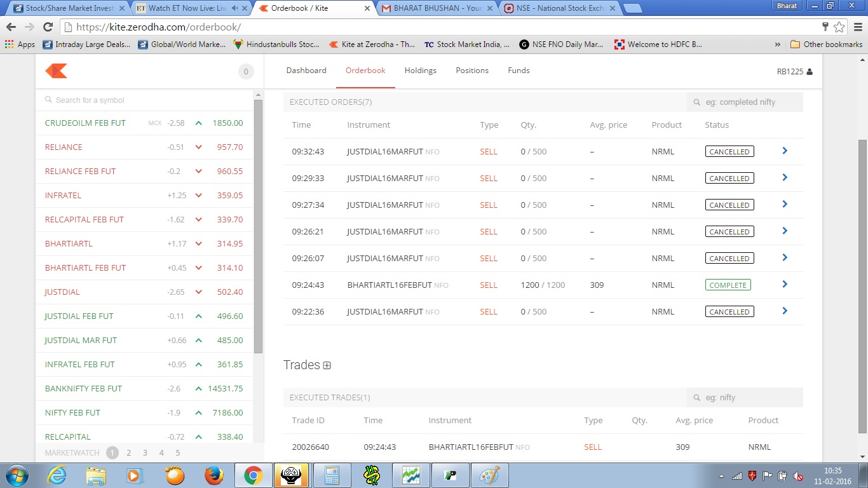Open Intraday Large Deals bookmark
This screenshot has height=488, width=868.
[86, 44]
